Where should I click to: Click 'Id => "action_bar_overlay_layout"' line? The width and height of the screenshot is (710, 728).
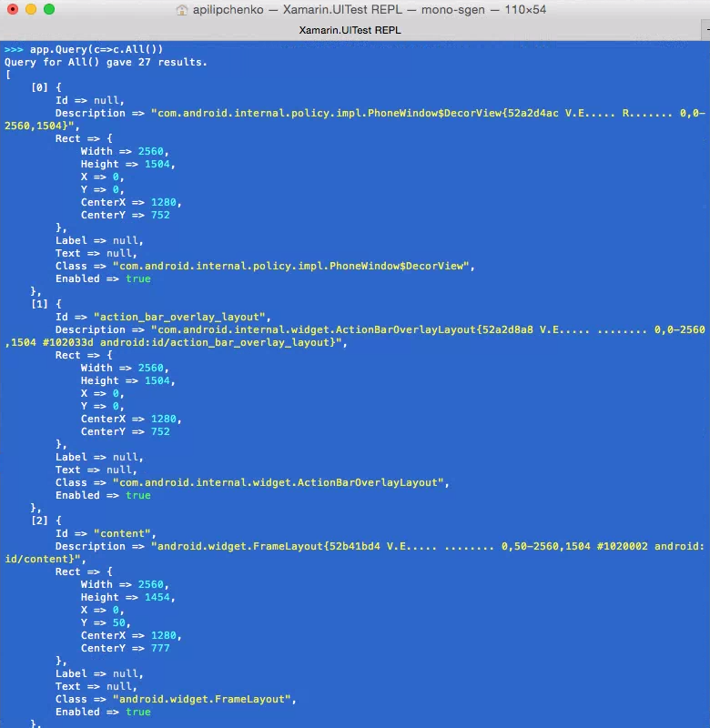coord(163,317)
